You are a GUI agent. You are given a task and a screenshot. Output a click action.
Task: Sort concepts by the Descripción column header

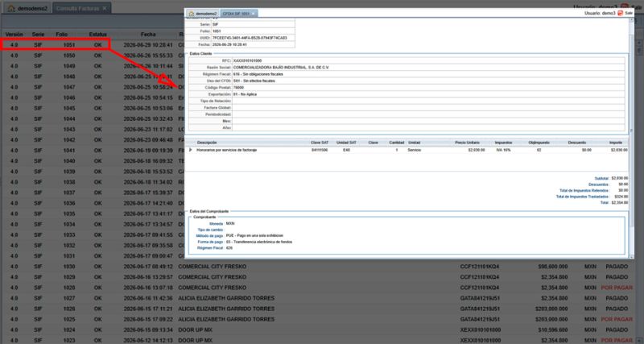point(207,143)
